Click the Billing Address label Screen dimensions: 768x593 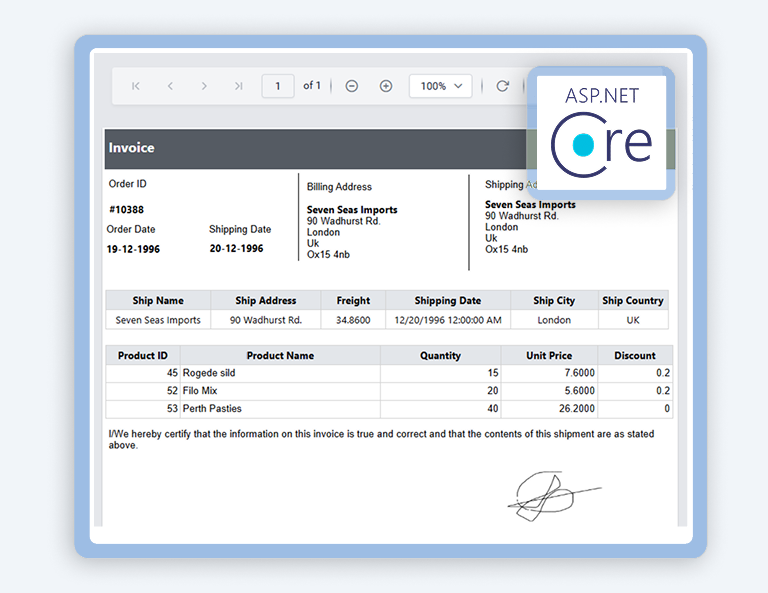[339, 187]
